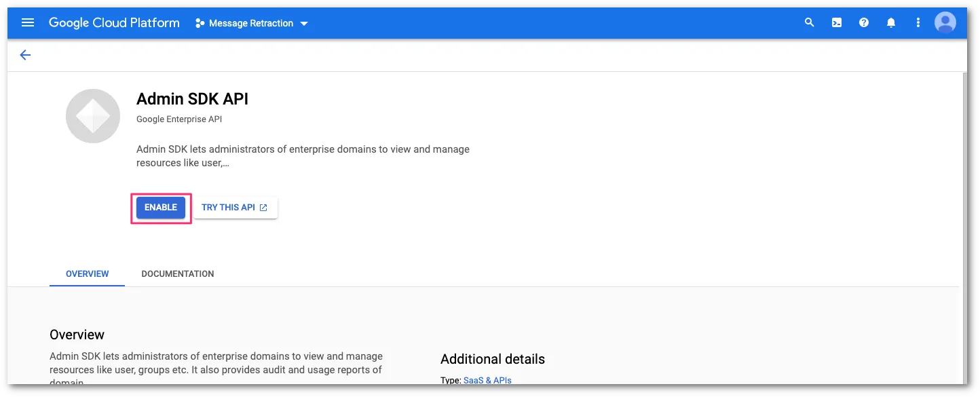
Task: Activate the Cloud Shell terminal icon
Action: [836, 22]
